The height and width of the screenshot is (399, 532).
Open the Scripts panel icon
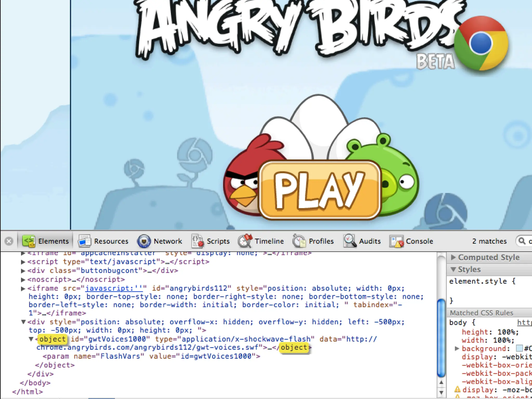[x=197, y=241]
